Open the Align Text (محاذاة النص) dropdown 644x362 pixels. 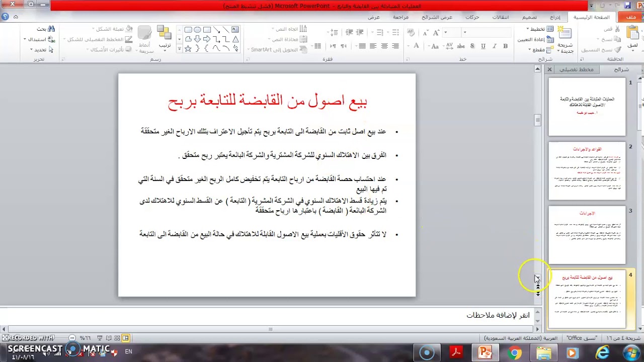coord(288,39)
